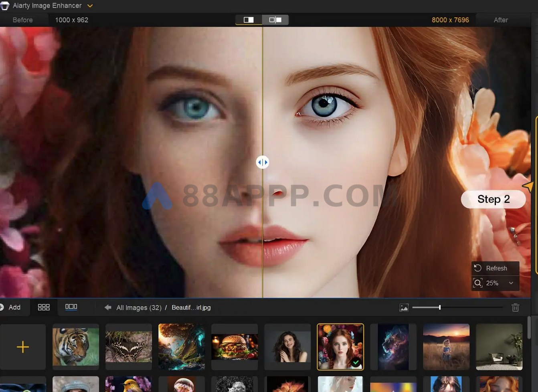This screenshot has height=392, width=538.
Task: Click the After label
Action: [x=501, y=20]
